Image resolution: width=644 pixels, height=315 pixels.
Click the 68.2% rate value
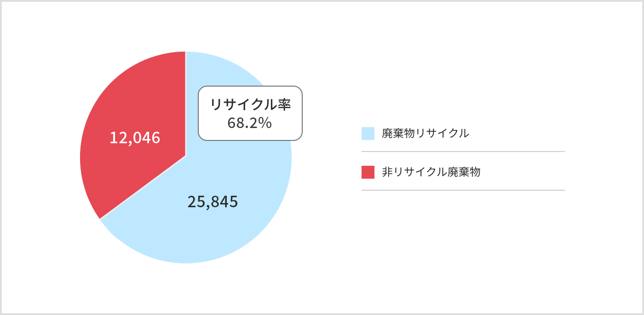tap(250, 123)
